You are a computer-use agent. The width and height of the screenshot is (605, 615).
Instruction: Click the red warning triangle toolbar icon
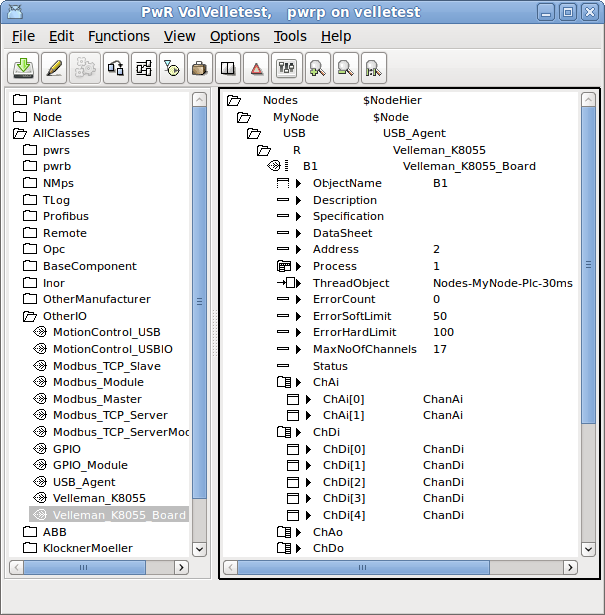point(256,68)
